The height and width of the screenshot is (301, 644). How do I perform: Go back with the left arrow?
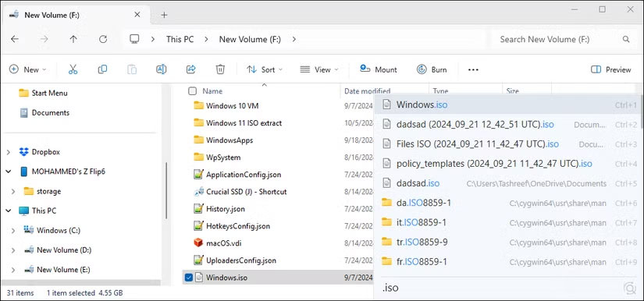pos(15,39)
